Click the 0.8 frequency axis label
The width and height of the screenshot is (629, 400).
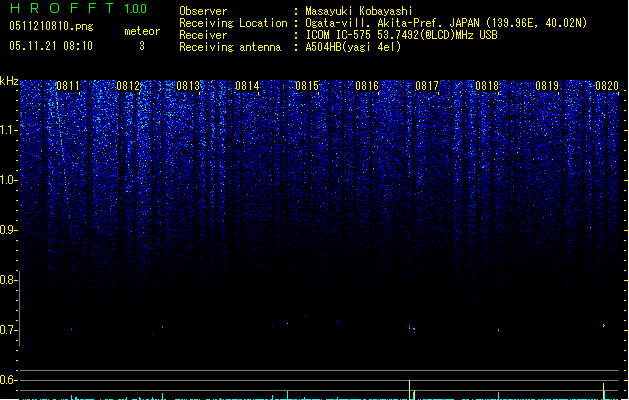click(x=7, y=280)
